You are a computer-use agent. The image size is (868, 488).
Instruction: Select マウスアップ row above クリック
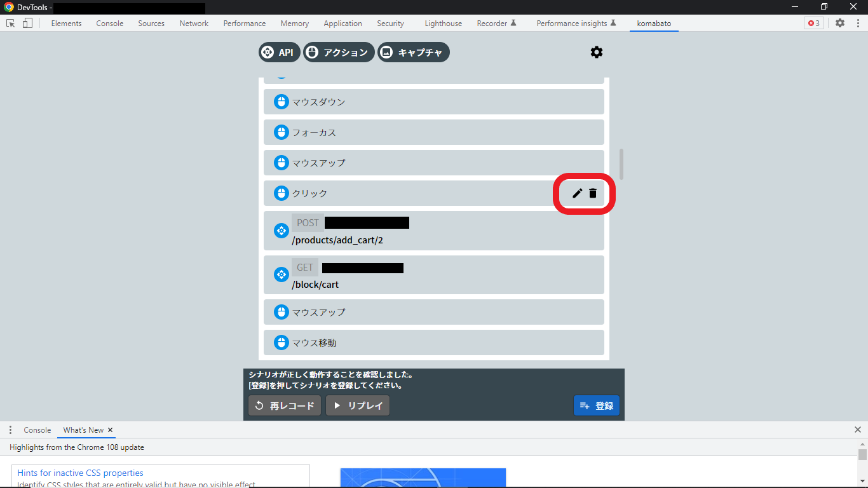coord(433,163)
